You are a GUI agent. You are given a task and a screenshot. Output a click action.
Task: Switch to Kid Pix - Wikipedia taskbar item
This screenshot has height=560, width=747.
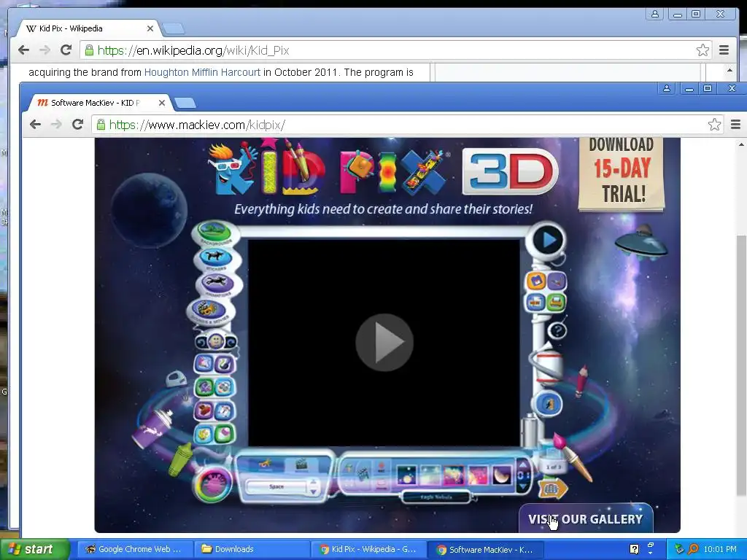pos(368,549)
